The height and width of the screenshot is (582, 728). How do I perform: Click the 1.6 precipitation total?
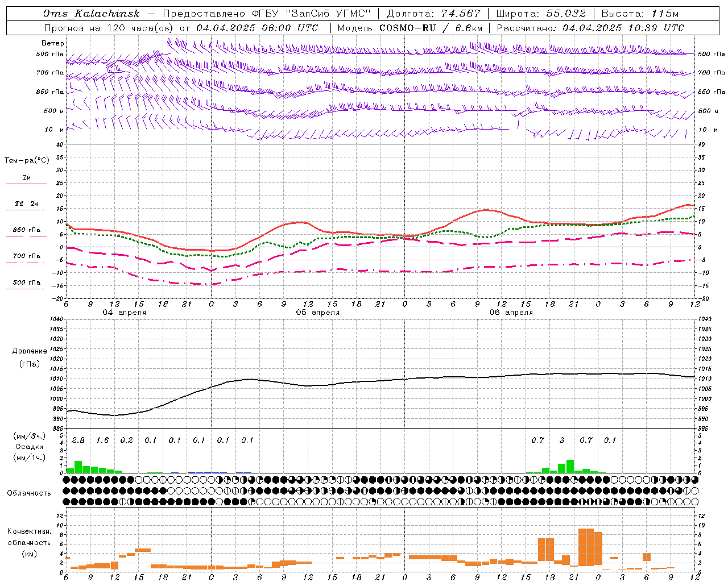click(102, 440)
